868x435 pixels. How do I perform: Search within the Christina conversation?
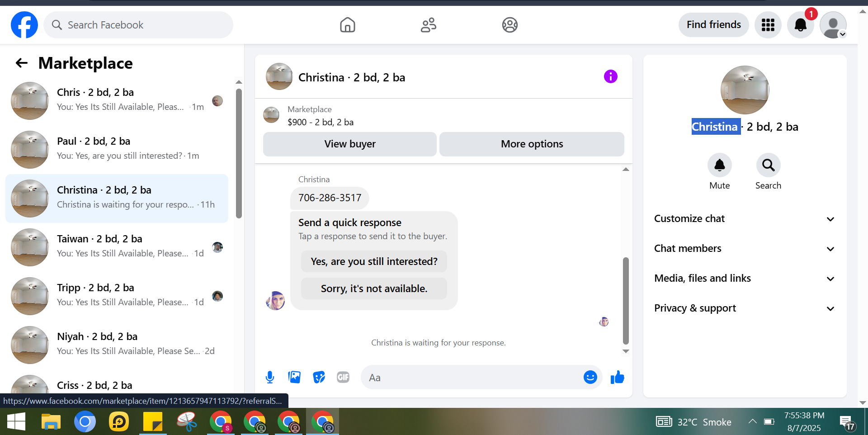pyautogui.click(x=769, y=165)
